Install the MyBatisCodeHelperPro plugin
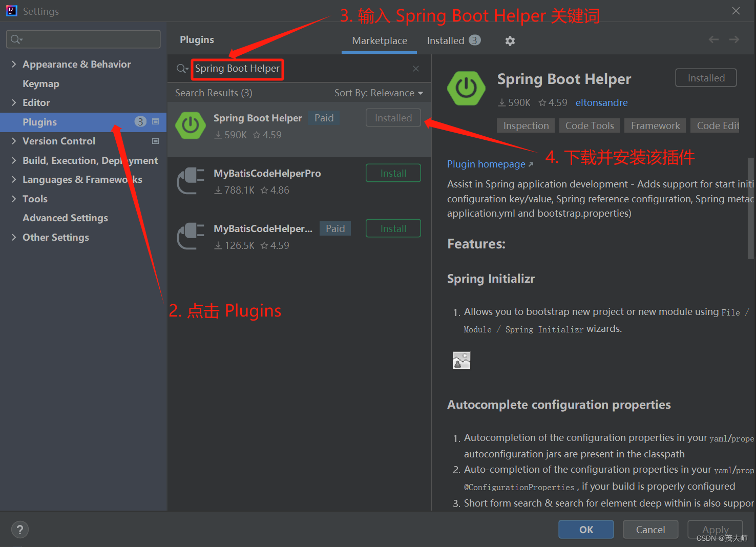Viewport: 756px width, 547px height. click(x=393, y=173)
